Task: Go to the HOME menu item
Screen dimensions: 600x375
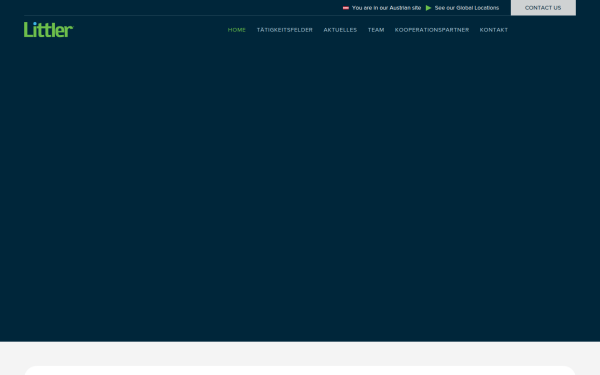Action: pos(236,30)
